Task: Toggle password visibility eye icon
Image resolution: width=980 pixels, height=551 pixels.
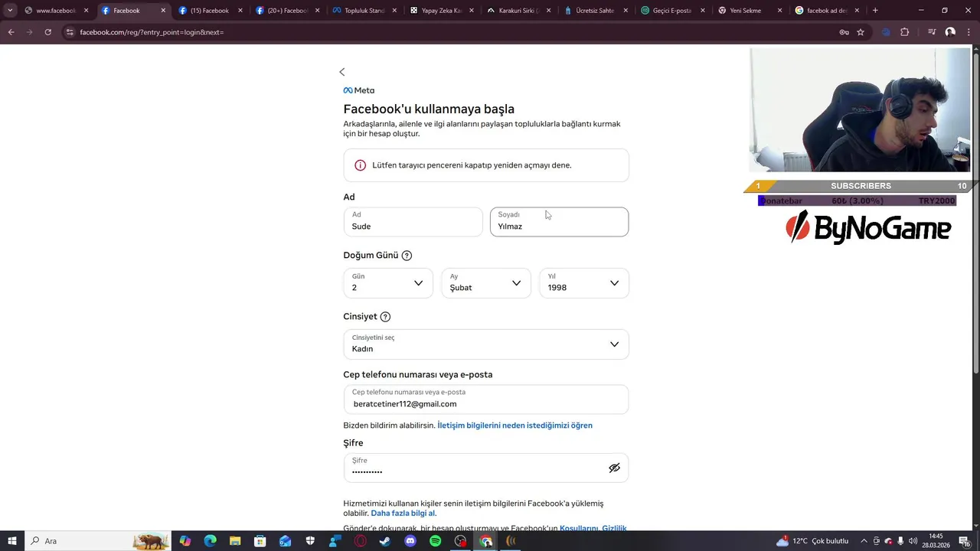Action: click(614, 468)
